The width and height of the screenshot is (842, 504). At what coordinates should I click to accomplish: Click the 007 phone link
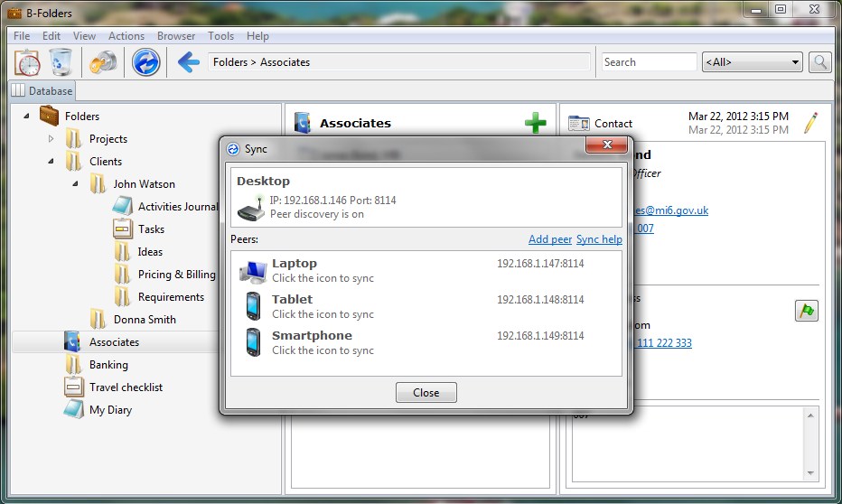pyautogui.click(x=645, y=229)
